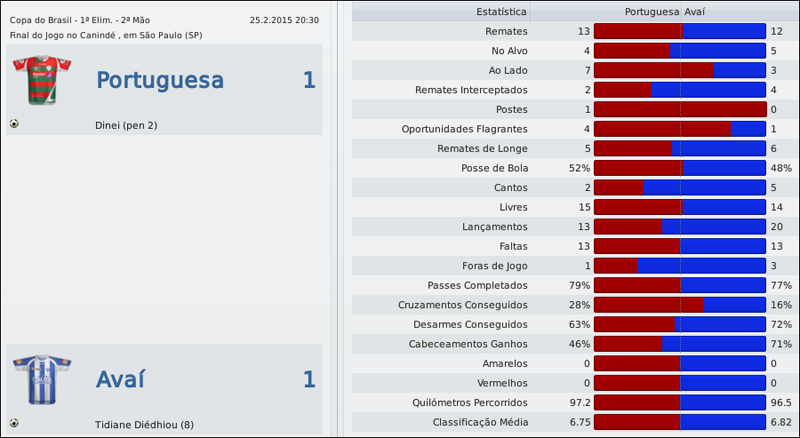Click the blue Cantos bar segment
Image resolution: width=800 pixels, height=438 pixels.
pyautogui.click(x=704, y=187)
